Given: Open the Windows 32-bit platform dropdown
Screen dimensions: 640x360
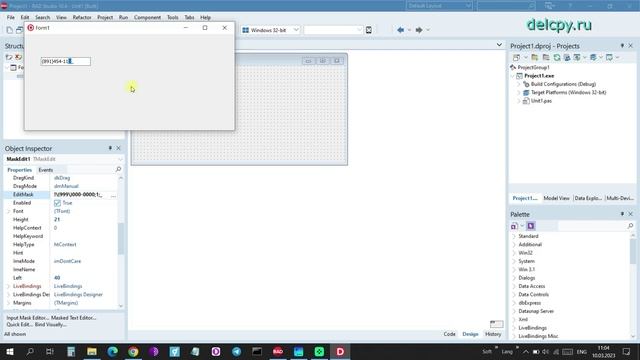Looking at the screenshot, I should [296, 30].
